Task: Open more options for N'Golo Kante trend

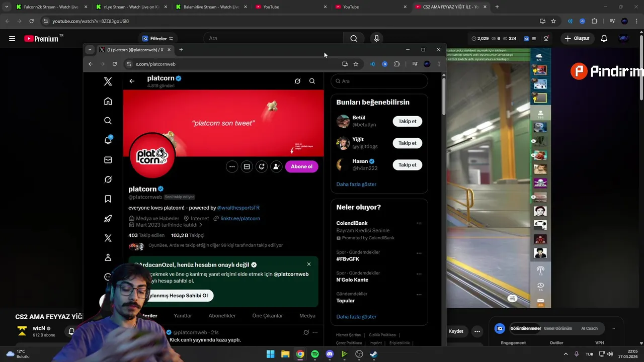Action: coord(419,274)
